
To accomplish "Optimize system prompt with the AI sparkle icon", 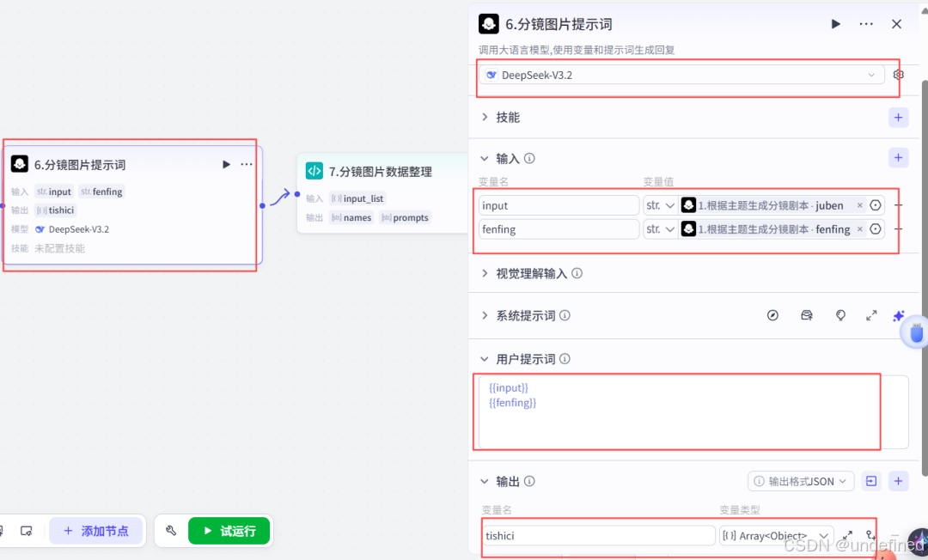I will [899, 316].
